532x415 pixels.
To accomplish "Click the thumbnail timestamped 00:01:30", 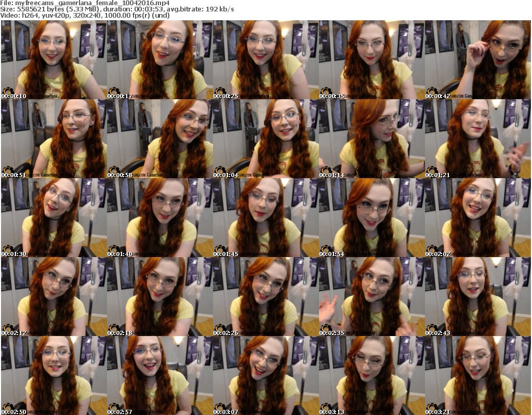I will point(53,218).
